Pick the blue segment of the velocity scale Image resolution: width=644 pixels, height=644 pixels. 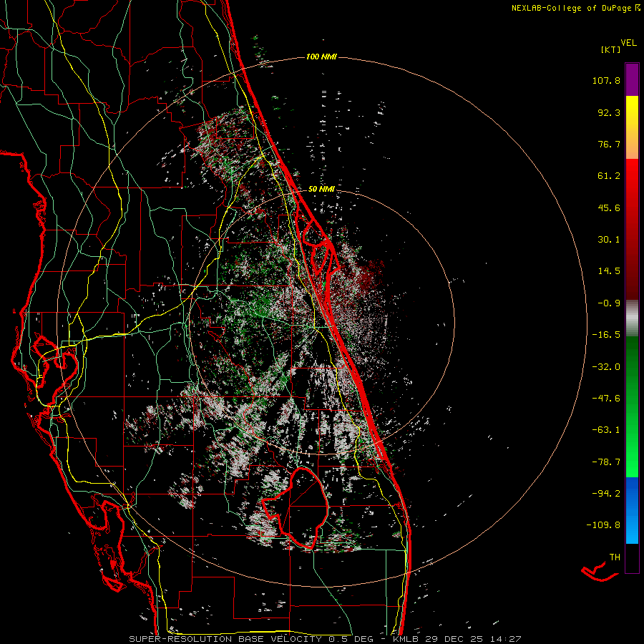tap(632, 510)
